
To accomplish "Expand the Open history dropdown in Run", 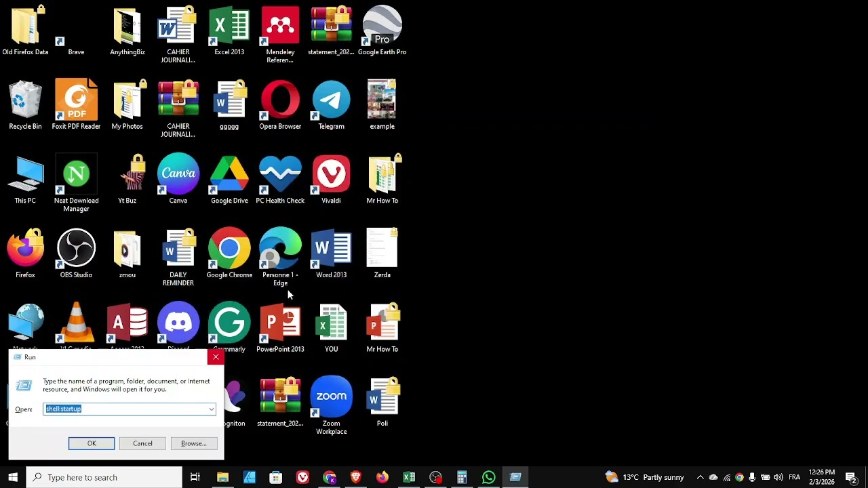I will pyautogui.click(x=212, y=409).
